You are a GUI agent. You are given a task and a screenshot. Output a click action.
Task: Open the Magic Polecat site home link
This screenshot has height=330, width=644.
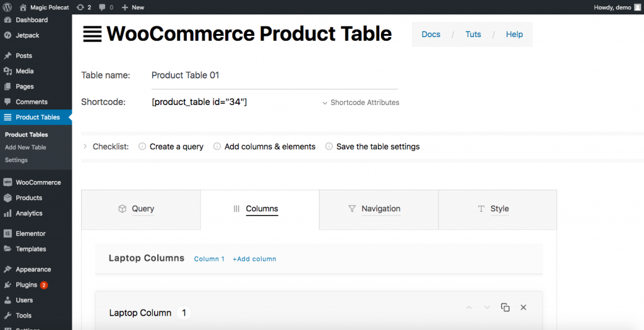(45, 7)
